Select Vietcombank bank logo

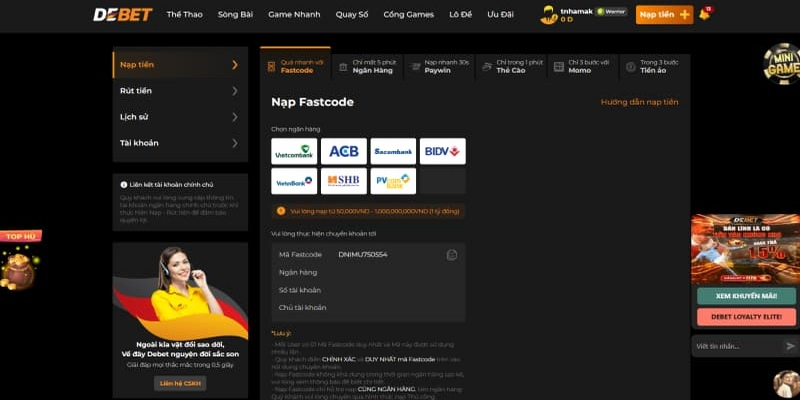coord(294,151)
